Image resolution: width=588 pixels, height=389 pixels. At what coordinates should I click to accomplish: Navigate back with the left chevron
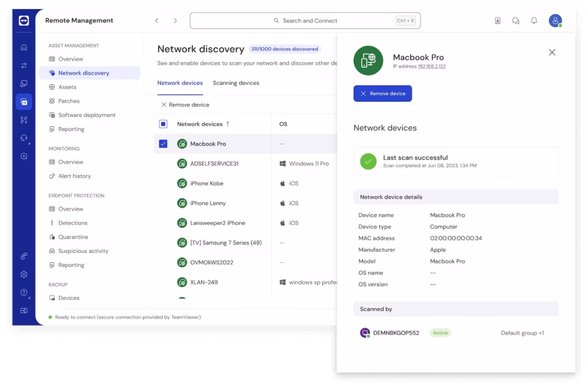coord(157,21)
